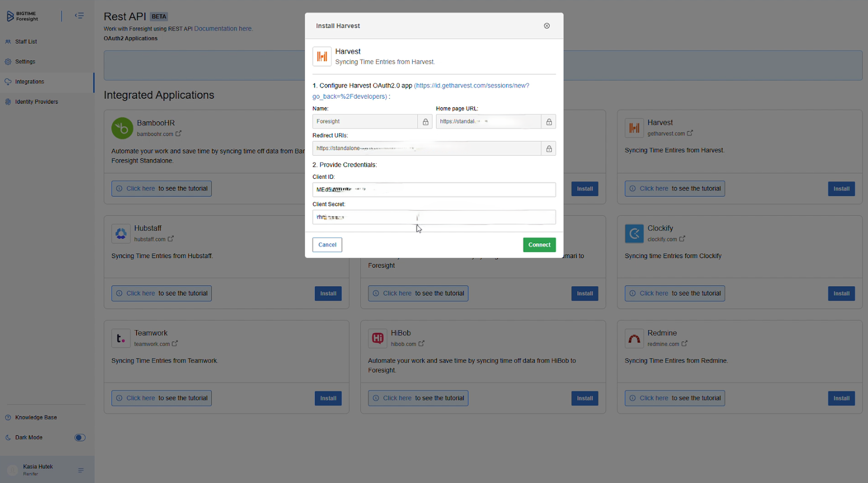Click the BigTime Foresight logo

[x=22, y=16]
